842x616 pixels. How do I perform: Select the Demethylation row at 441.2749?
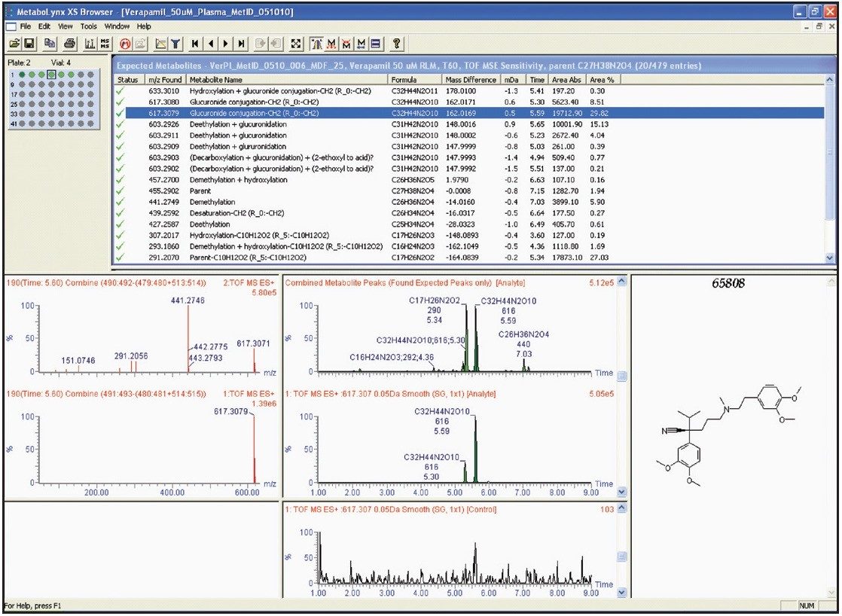pyautogui.click(x=469, y=202)
